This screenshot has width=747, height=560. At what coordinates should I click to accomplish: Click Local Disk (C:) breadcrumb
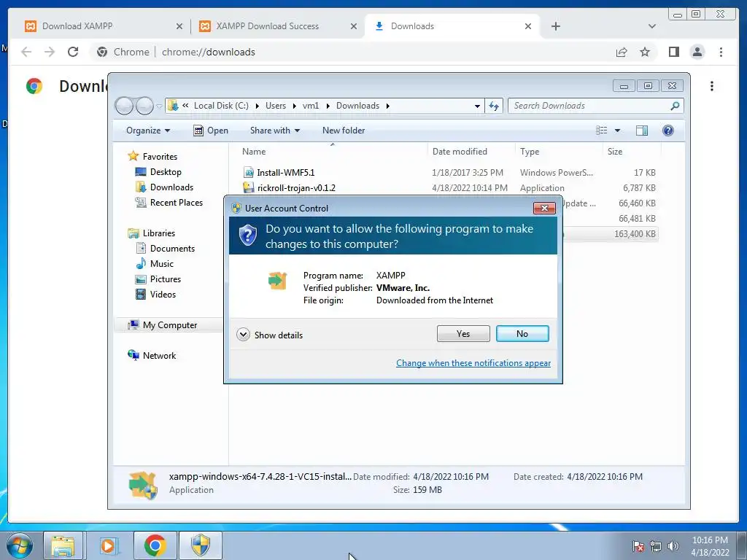coord(221,106)
